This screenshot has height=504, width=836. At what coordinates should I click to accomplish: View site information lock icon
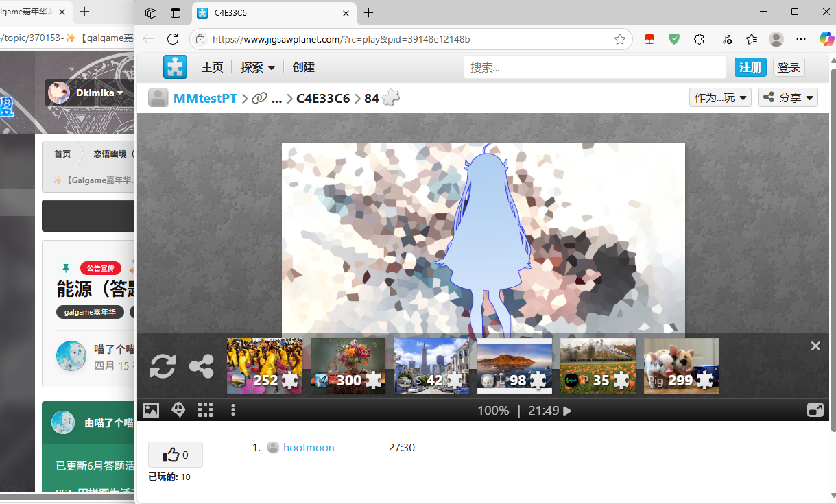tap(200, 39)
